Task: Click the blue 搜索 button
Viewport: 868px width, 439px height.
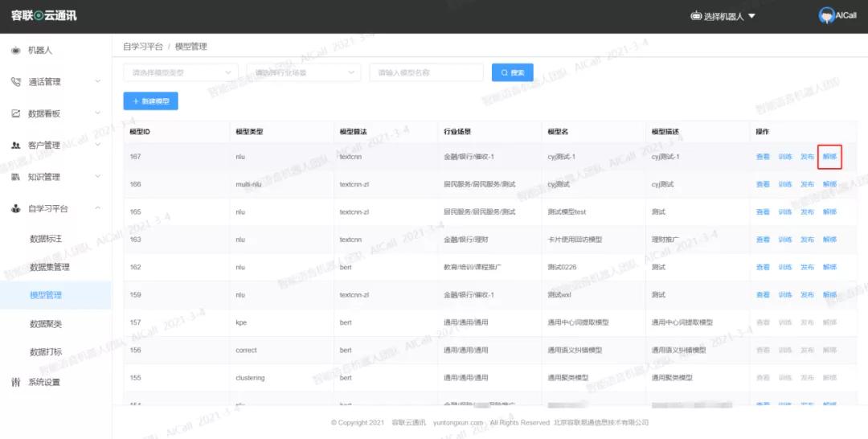Action: point(513,72)
